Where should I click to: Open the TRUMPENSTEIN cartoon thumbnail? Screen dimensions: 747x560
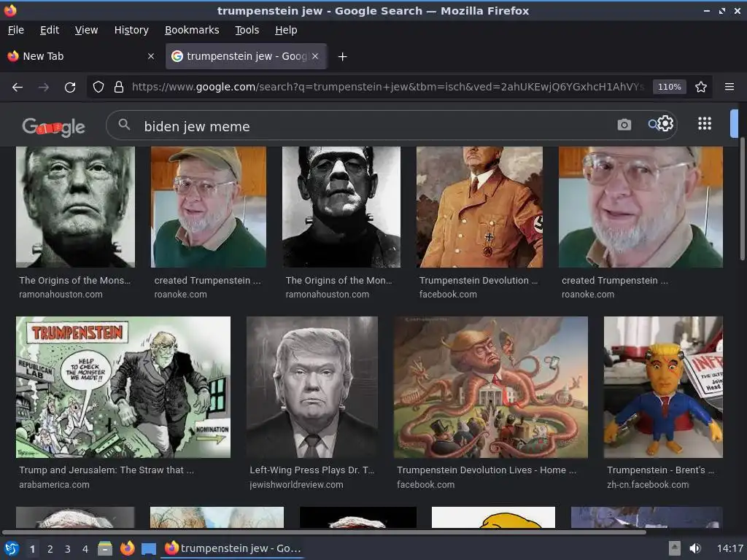123,387
